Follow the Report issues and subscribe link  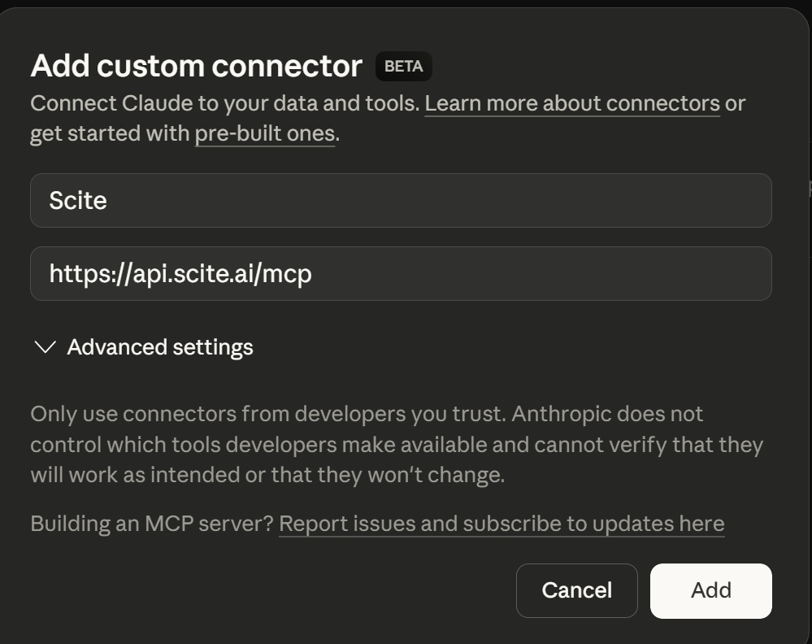[x=502, y=523]
